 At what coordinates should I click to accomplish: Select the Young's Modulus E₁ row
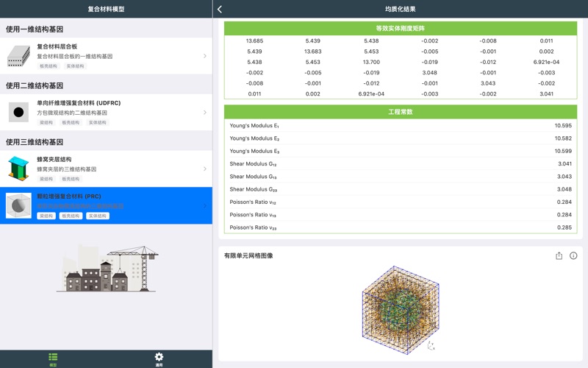(x=401, y=126)
